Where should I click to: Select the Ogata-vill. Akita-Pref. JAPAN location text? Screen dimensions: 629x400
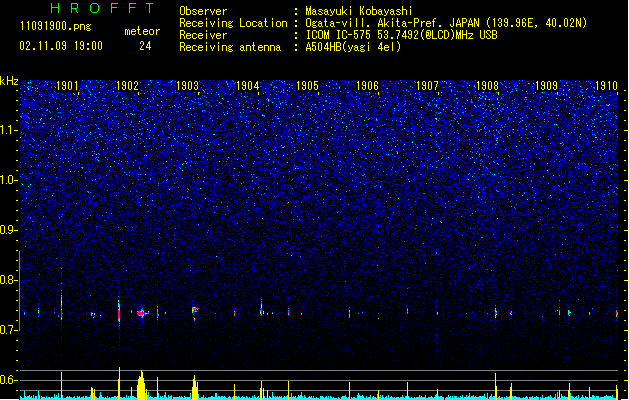coord(446,23)
